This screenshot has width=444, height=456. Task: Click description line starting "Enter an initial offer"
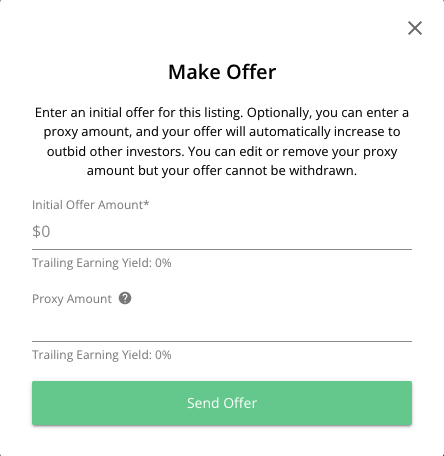222,113
